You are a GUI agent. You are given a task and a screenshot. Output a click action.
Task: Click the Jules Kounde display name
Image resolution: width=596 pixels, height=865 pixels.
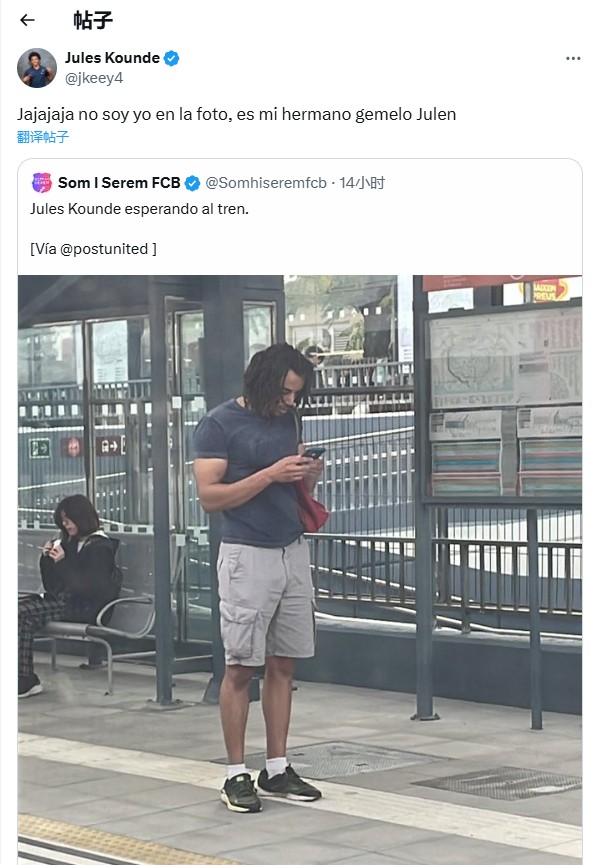point(113,58)
